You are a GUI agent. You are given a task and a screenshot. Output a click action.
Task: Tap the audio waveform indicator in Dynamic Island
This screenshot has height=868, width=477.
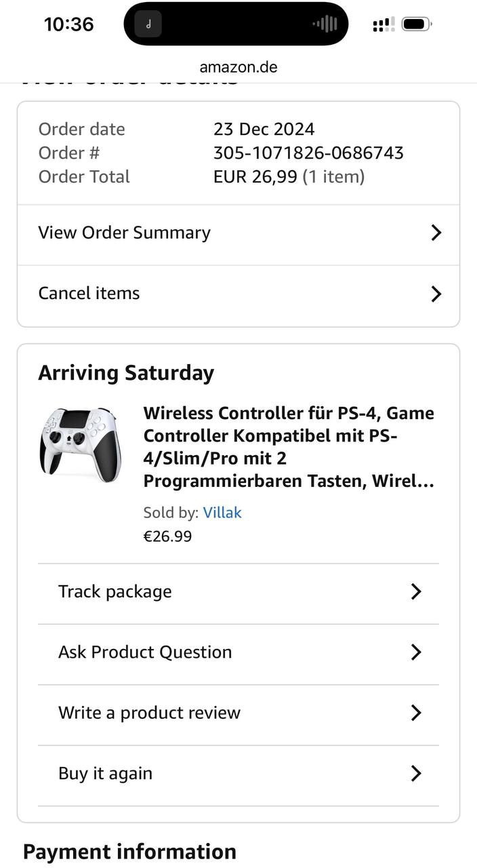pos(325,24)
